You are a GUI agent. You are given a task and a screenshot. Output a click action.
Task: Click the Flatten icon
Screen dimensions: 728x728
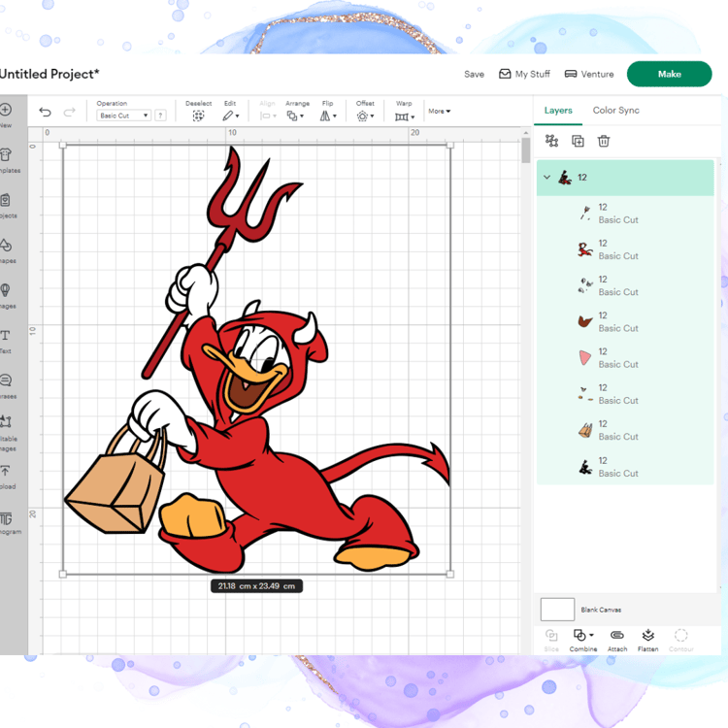click(x=648, y=635)
